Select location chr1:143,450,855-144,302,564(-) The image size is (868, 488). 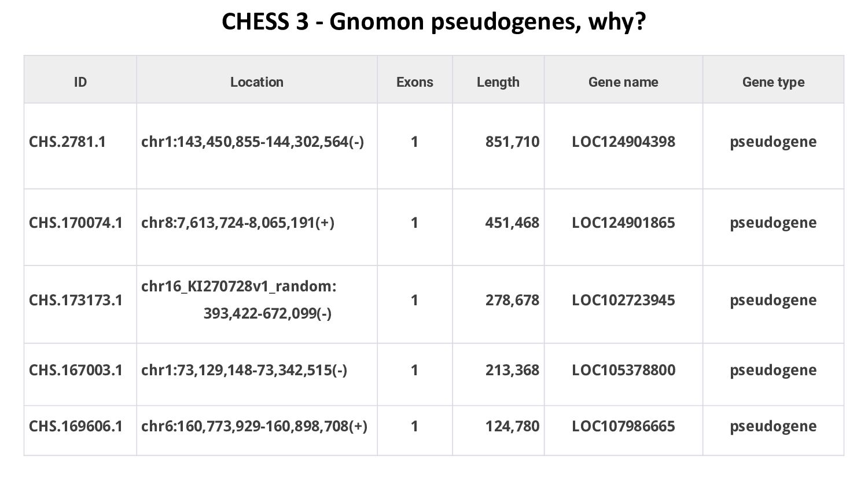click(253, 142)
